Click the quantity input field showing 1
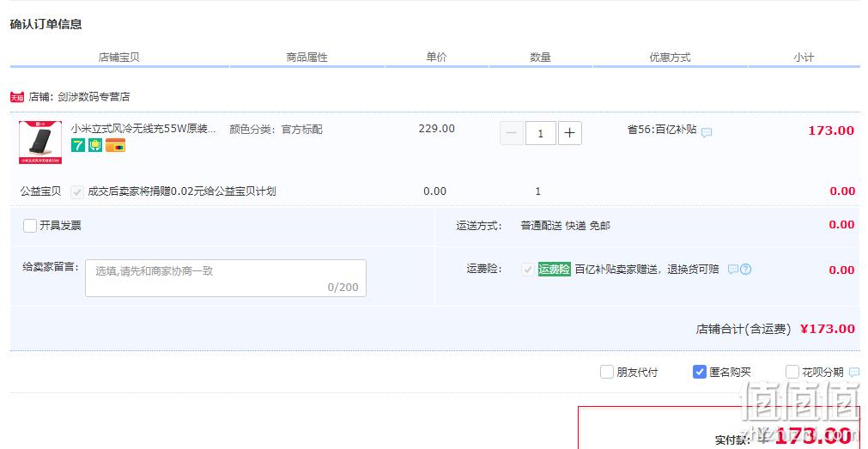 click(540, 133)
